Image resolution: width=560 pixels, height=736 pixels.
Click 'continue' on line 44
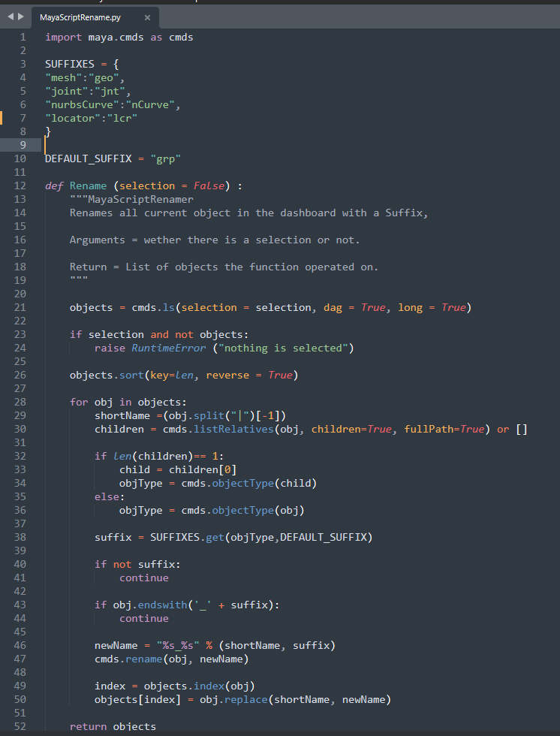144,618
